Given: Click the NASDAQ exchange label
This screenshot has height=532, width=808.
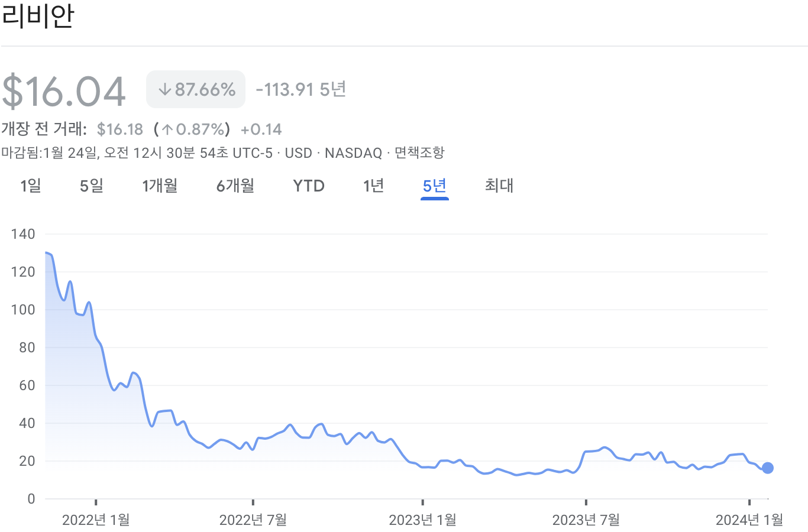Looking at the screenshot, I should point(353,153).
